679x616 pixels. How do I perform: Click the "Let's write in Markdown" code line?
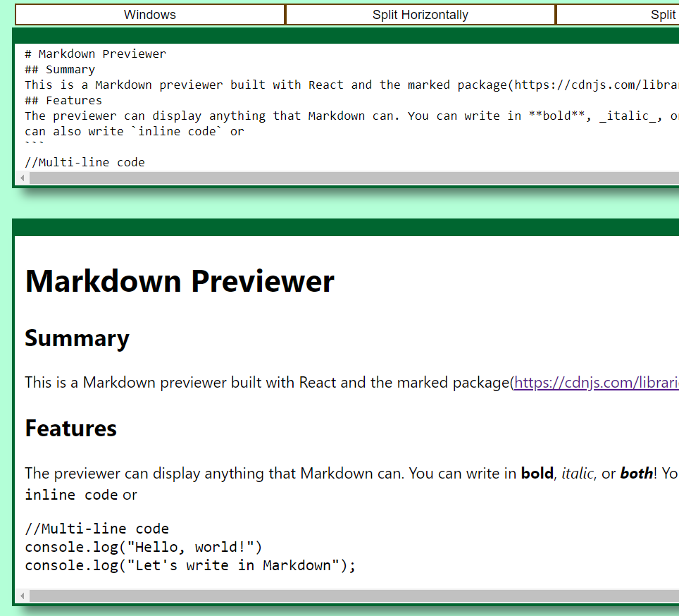pyautogui.click(x=190, y=566)
